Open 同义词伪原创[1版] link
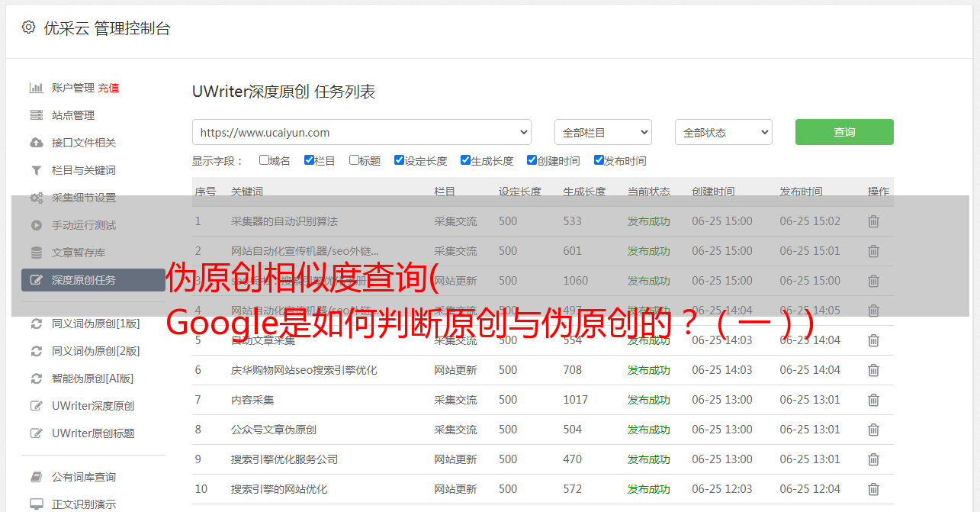Viewport: 980px width, 512px height. (x=96, y=324)
